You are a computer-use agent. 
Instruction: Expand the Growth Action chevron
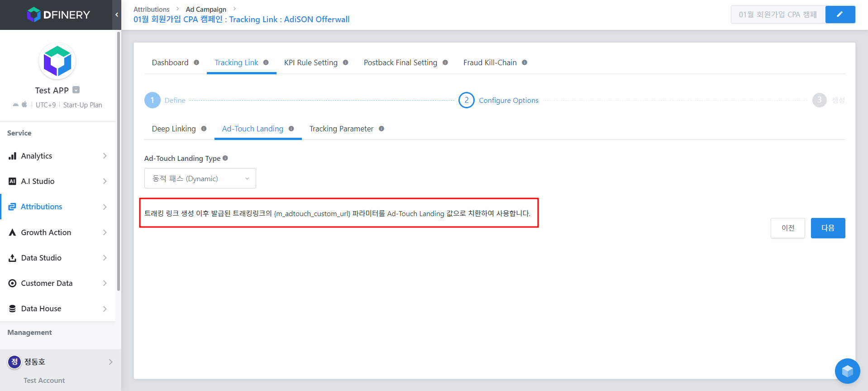tap(105, 232)
